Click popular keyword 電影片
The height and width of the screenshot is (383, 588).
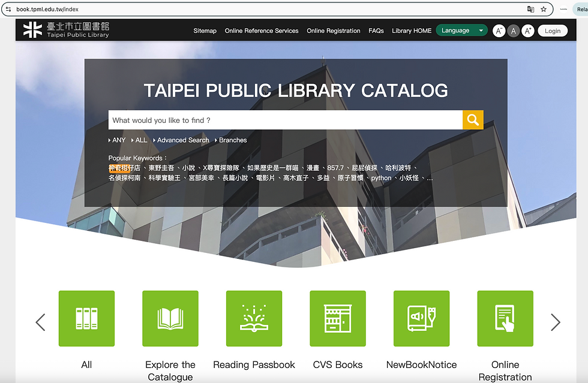(265, 178)
